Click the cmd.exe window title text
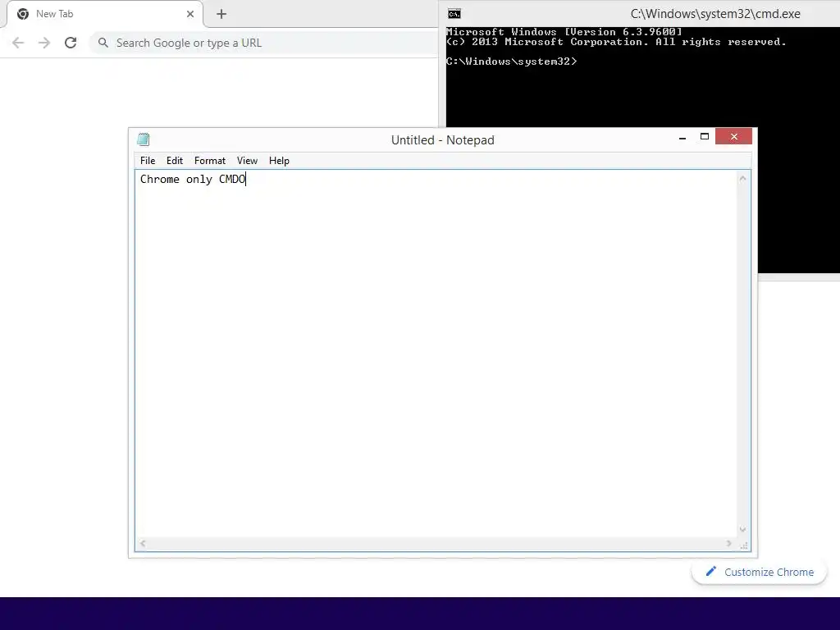840x630 pixels. 715,14
